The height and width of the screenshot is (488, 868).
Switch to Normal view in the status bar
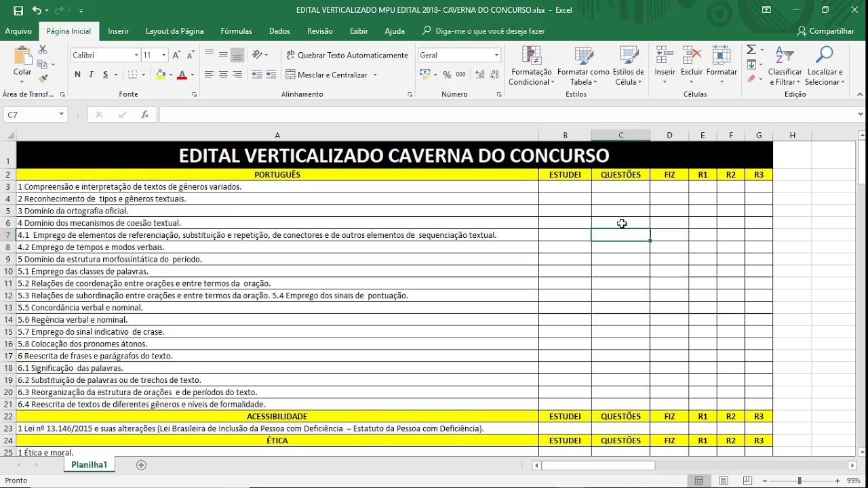(x=699, y=481)
